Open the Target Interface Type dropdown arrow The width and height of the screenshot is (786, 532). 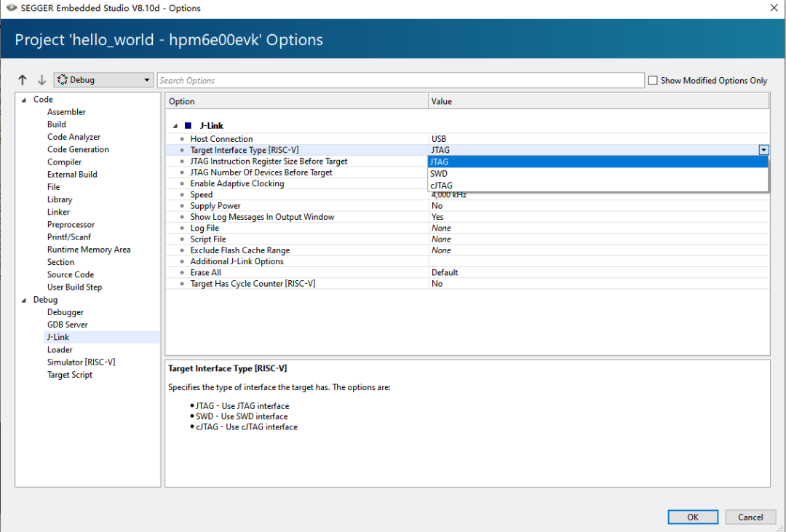coord(763,150)
